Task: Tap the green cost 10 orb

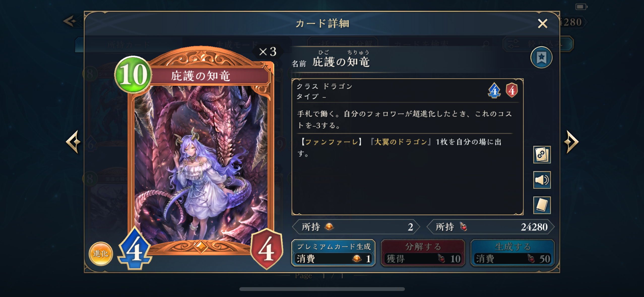Action: pyautogui.click(x=133, y=75)
